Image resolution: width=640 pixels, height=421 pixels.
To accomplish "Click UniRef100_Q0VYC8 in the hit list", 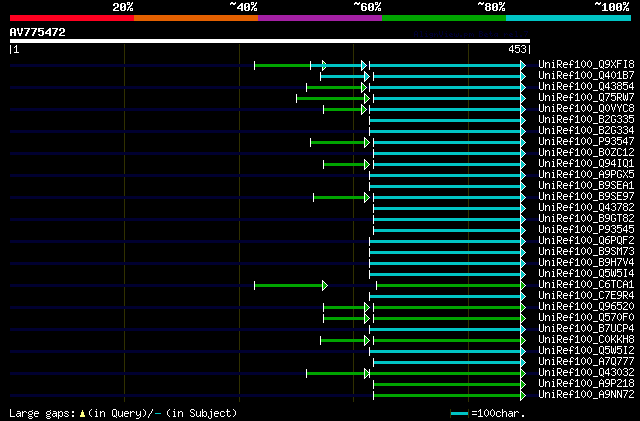I will pyautogui.click(x=586, y=109).
